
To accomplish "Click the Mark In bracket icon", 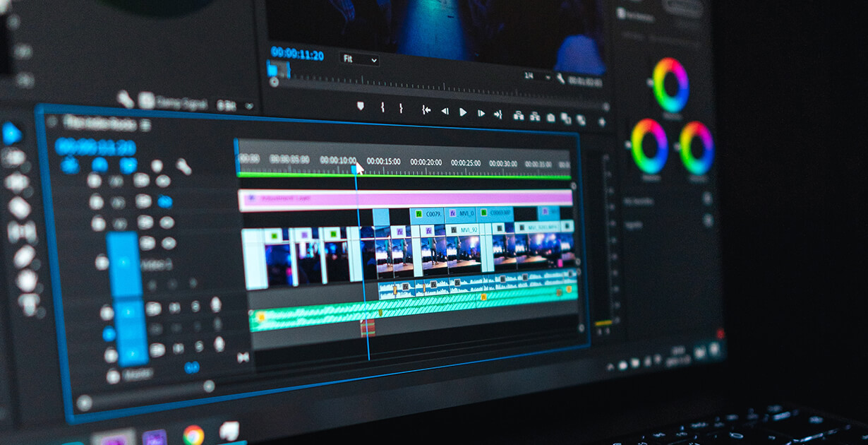I will click(382, 107).
